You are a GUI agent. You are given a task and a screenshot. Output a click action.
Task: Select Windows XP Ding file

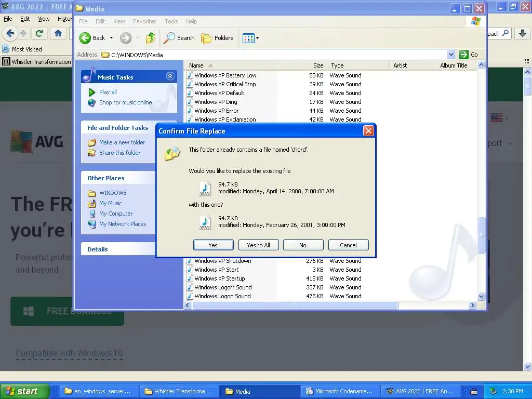click(x=216, y=102)
